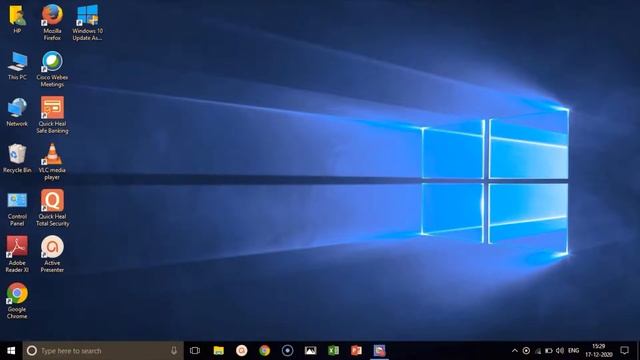
Task: Select the Quick Heal Total Security shortcut
Action: [52, 208]
